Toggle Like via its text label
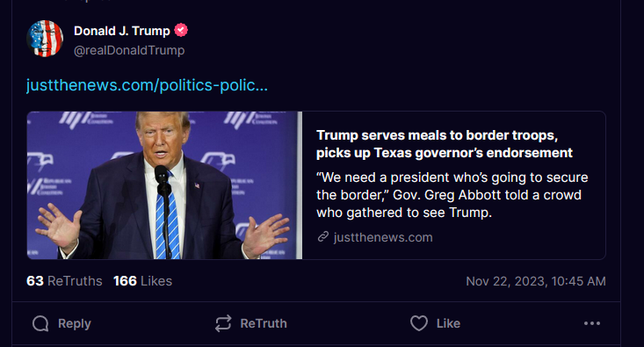This screenshot has height=347, width=644. (448, 323)
